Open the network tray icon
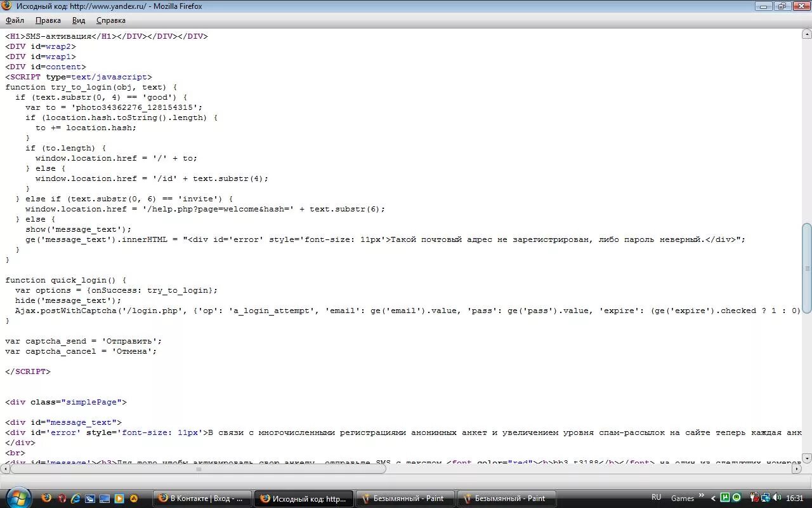The width and height of the screenshot is (812, 508). (765, 498)
